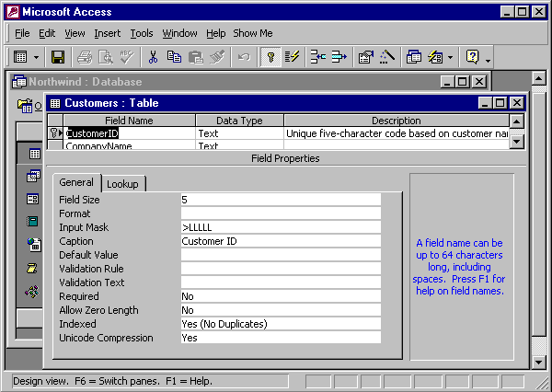
Task: Click the CustomerID row selector with key
Action: (55, 133)
